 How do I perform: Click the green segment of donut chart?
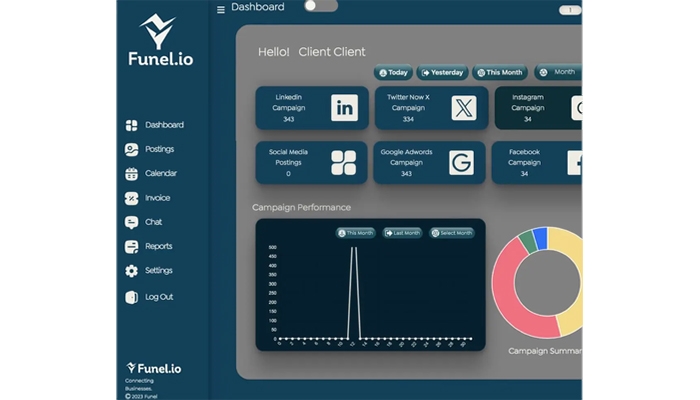pos(529,242)
